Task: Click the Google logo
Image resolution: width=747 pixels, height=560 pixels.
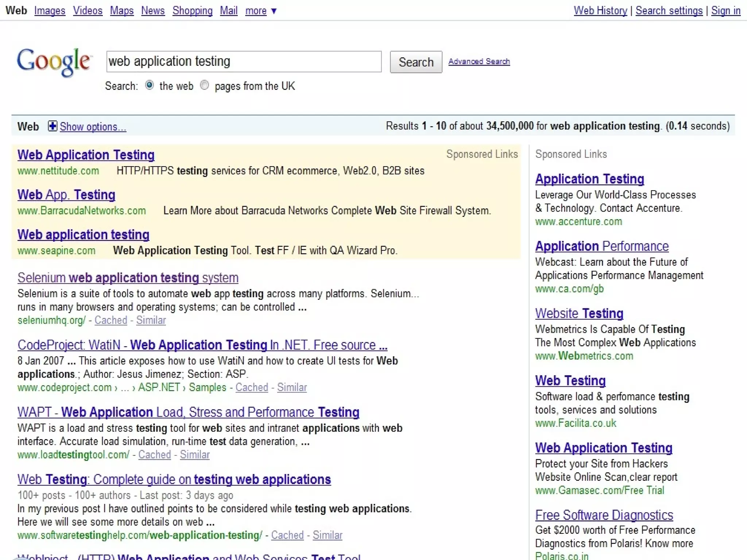Action: [54, 62]
